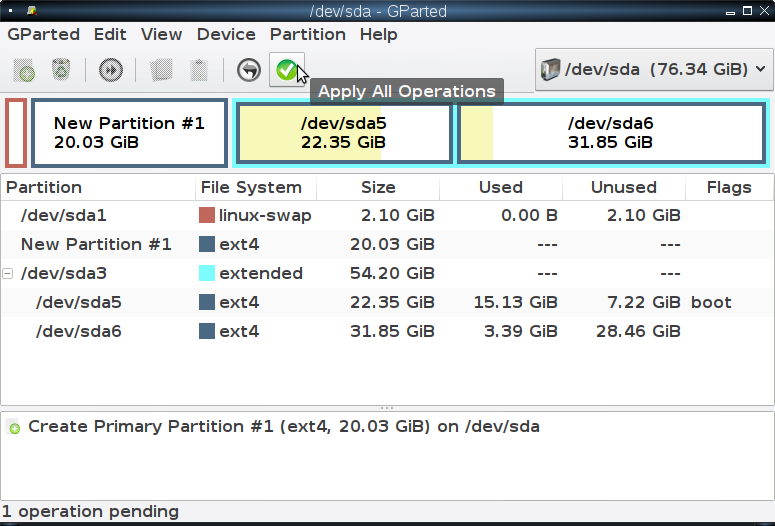Open the Partition menu
This screenshot has width=775, height=526.
pyautogui.click(x=307, y=35)
